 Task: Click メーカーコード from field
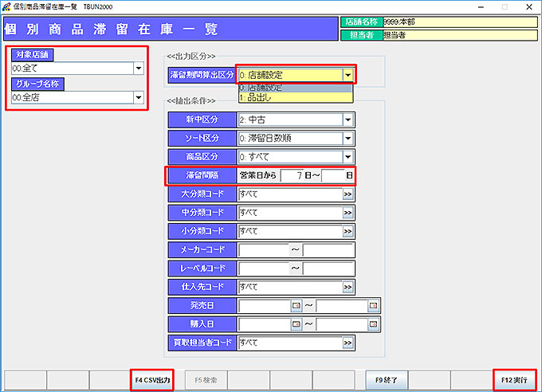click(x=263, y=250)
